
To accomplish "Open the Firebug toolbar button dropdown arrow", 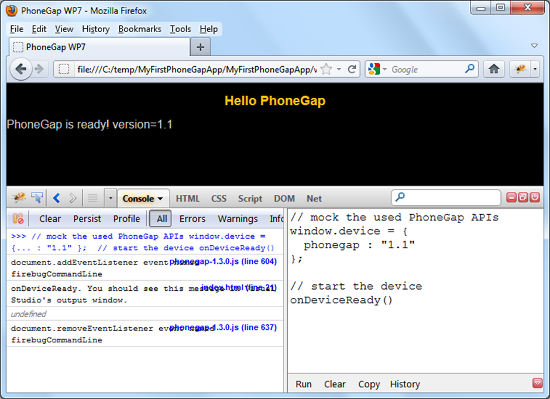I will coord(535,69).
